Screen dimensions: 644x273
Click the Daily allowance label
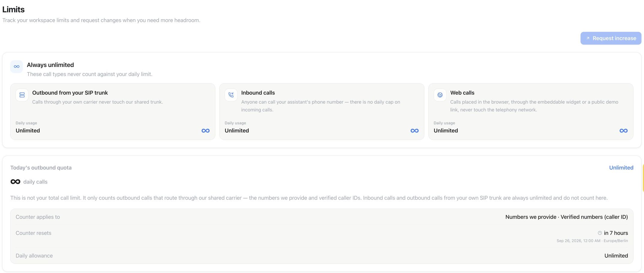[x=34, y=256]
